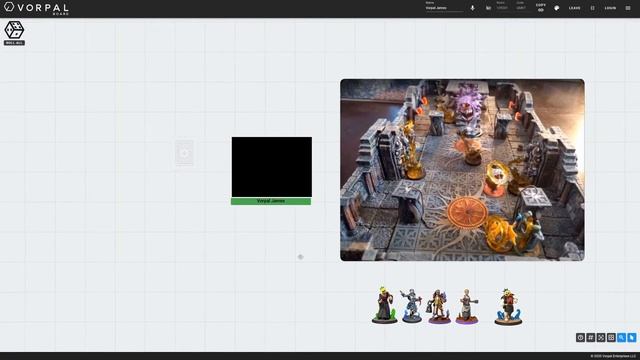Click the room name field
Viewport: 640px width, 360px height.
coord(502,7)
